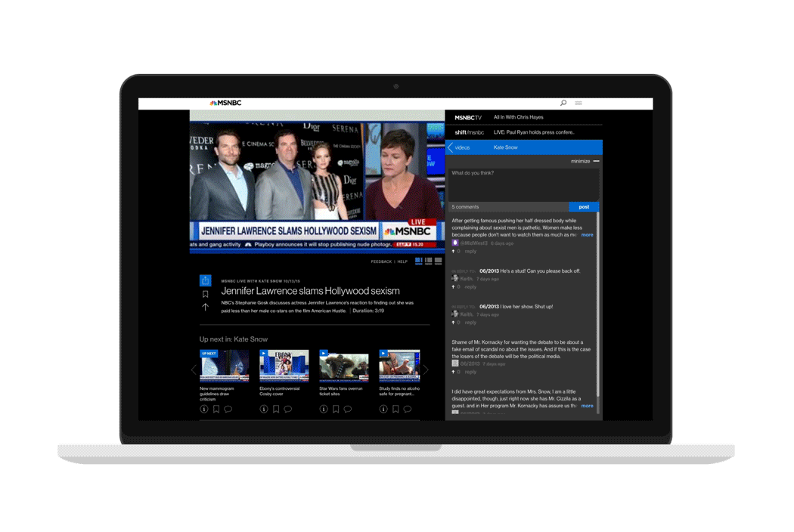
Task: Play Ebony's controversial Cosby cover thumbnail
Action: tap(284, 366)
